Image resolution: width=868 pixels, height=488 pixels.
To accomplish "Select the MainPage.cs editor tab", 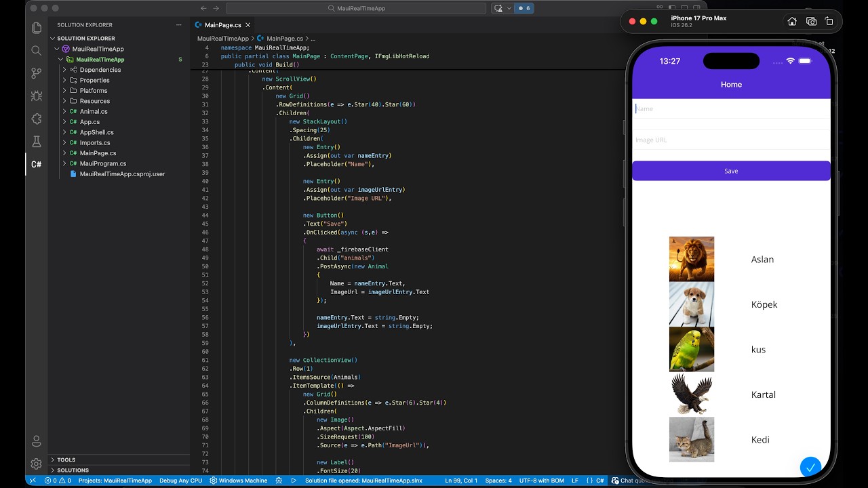I will click(223, 25).
